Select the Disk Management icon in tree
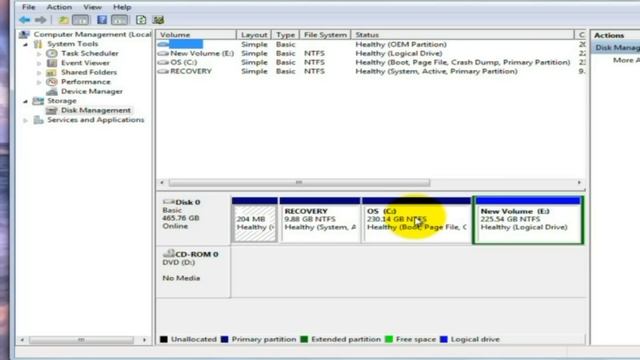Screen dimensions: 640x360 [51, 110]
